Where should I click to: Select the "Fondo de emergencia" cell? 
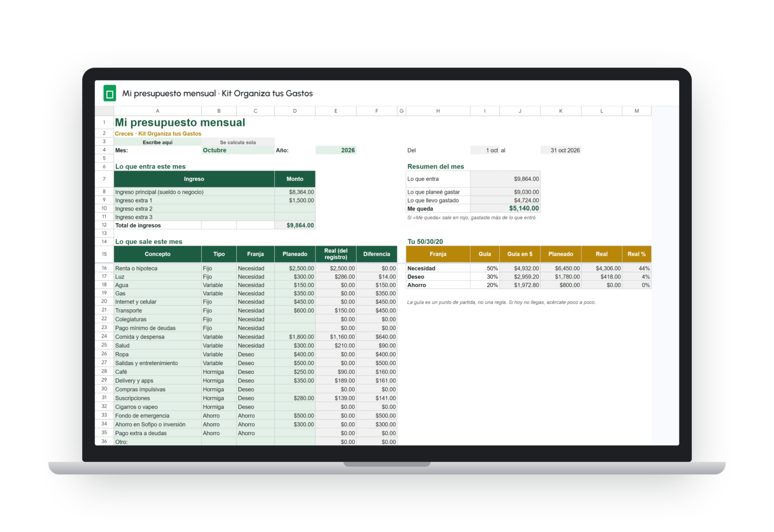point(157,416)
